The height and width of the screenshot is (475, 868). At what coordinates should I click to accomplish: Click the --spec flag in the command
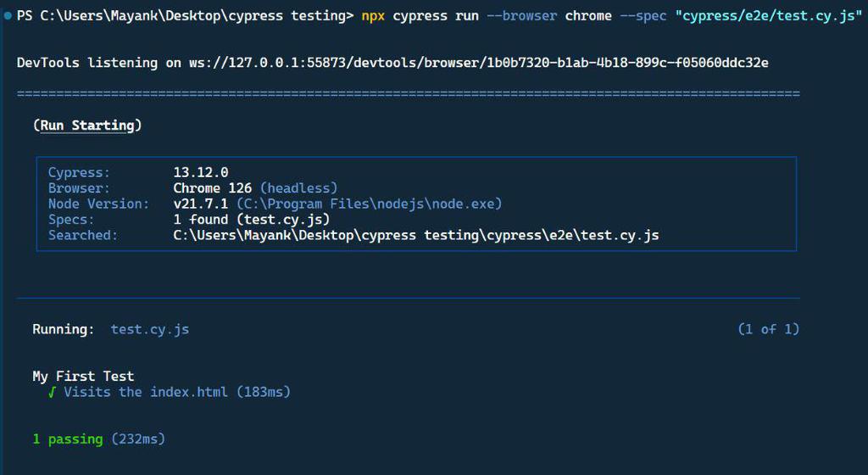click(643, 16)
